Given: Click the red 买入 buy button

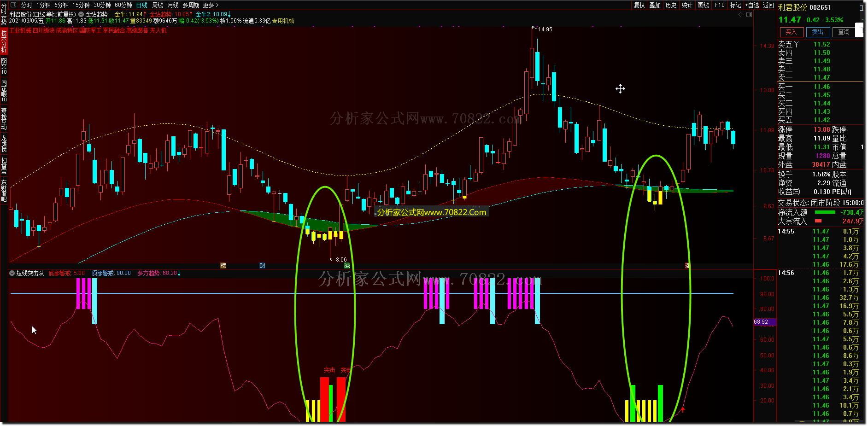Looking at the screenshot, I should click(792, 32).
